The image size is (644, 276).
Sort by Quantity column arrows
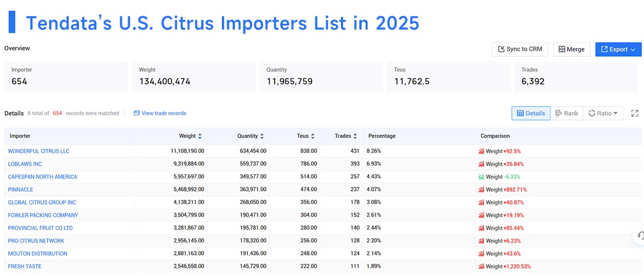pos(261,136)
